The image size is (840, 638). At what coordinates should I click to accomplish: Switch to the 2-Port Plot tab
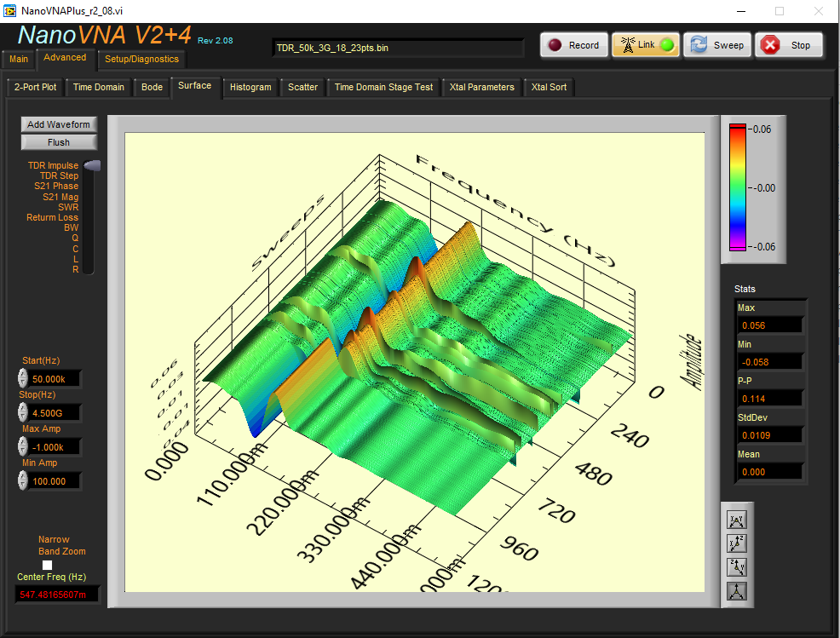tap(36, 88)
